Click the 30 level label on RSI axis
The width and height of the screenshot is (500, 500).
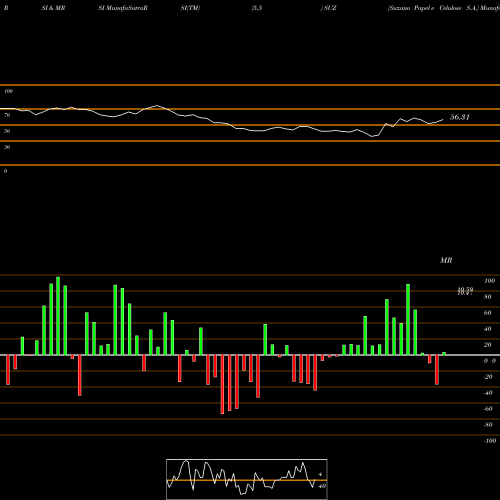(x=7, y=147)
